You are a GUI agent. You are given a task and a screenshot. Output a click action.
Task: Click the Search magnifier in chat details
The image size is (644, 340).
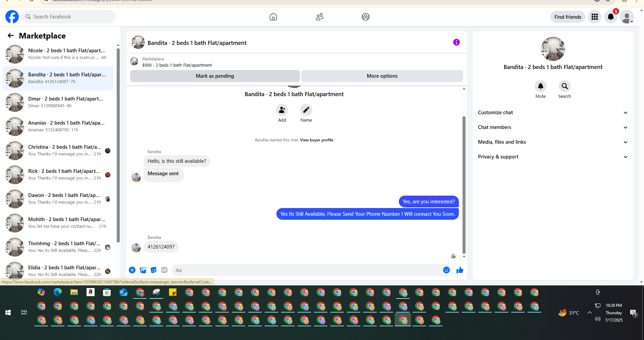pyautogui.click(x=565, y=86)
